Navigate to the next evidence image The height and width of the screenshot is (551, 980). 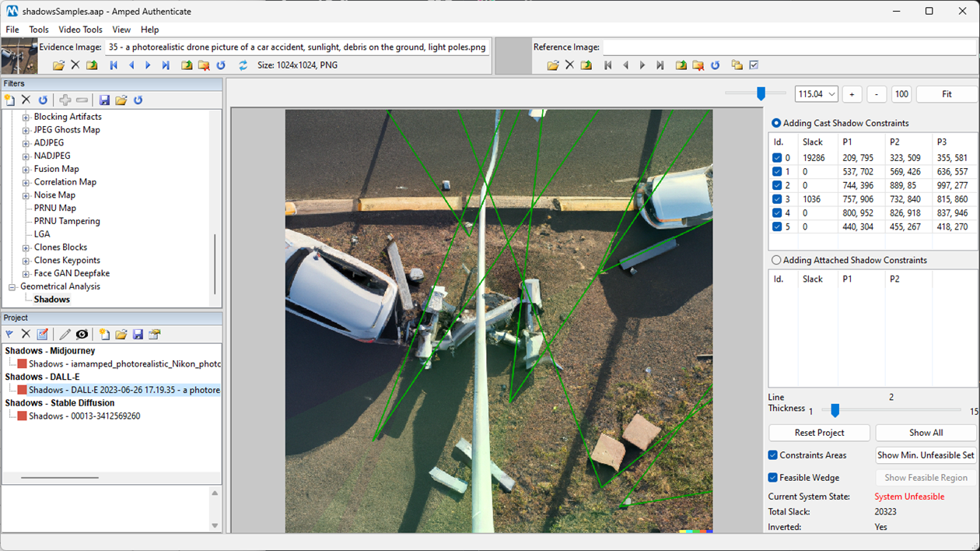tap(148, 65)
